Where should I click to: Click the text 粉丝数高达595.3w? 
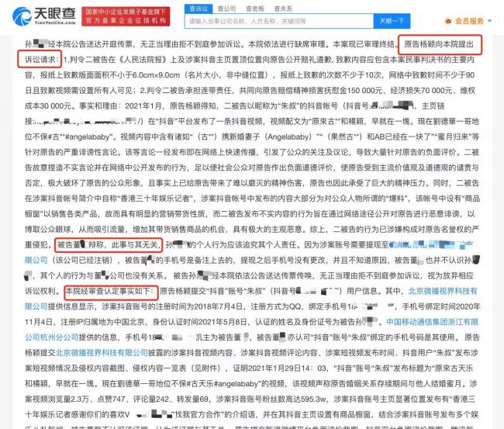point(292,400)
